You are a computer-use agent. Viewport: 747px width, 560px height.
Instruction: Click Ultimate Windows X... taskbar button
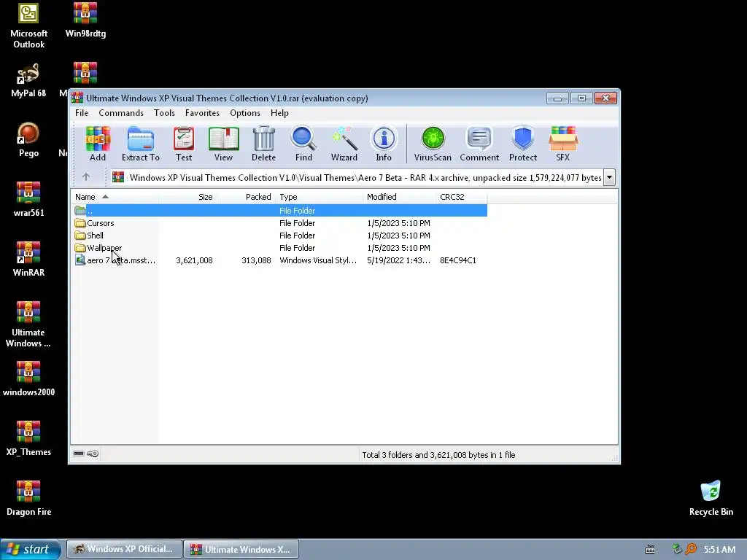(241, 549)
